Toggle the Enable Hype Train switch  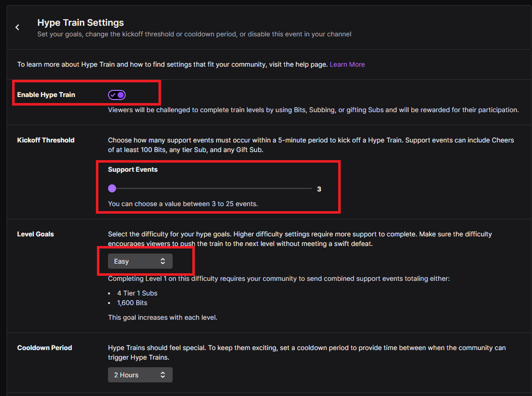click(x=117, y=95)
